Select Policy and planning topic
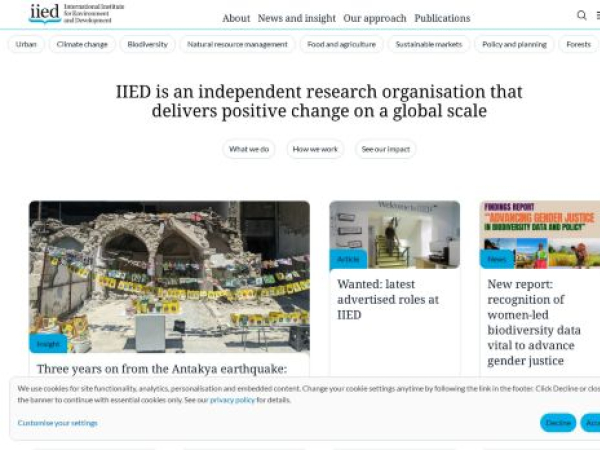This screenshot has width=600, height=450. [x=514, y=44]
